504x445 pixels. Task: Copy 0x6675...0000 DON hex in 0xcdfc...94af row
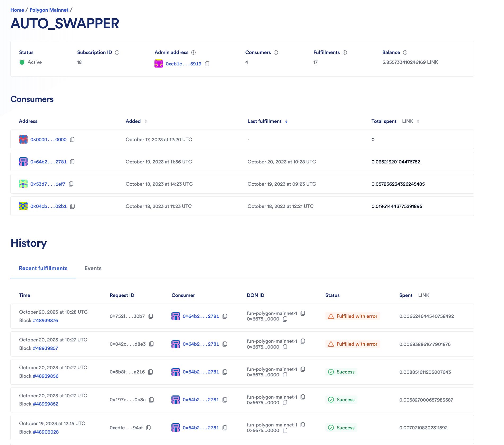click(285, 431)
